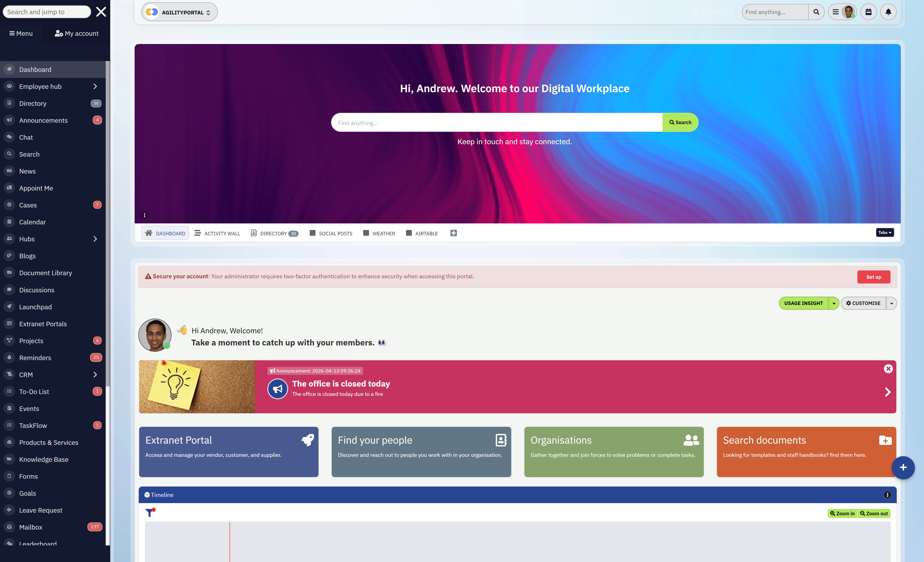Switch to the Activity Wall tab

coord(217,233)
